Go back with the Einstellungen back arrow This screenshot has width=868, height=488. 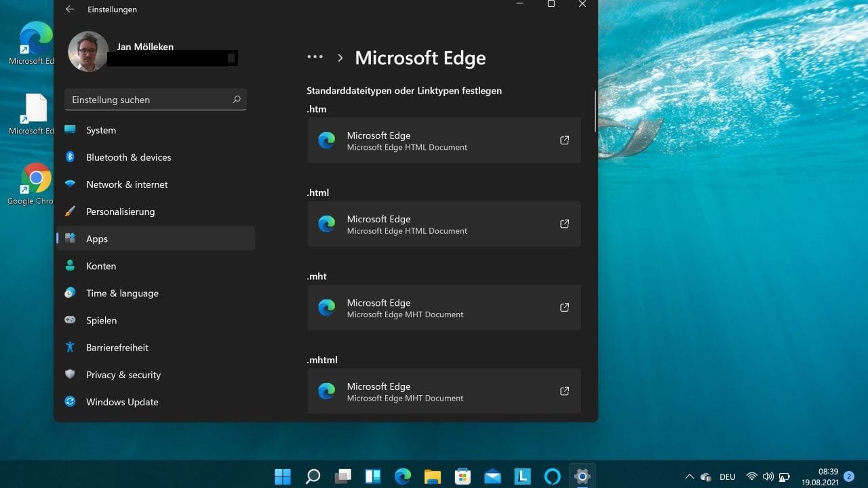70,9
